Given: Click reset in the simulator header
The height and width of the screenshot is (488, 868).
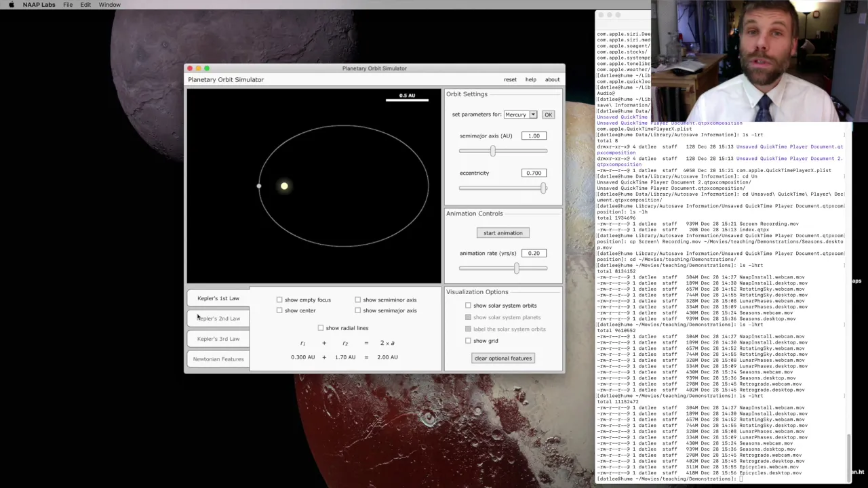Looking at the screenshot, I should 510,80.
